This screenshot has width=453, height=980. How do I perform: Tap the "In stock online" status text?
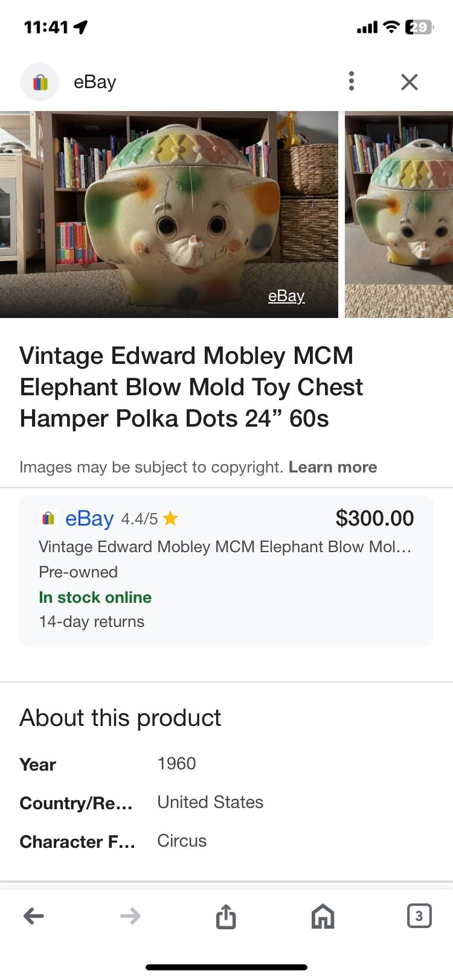pos(95,597)
